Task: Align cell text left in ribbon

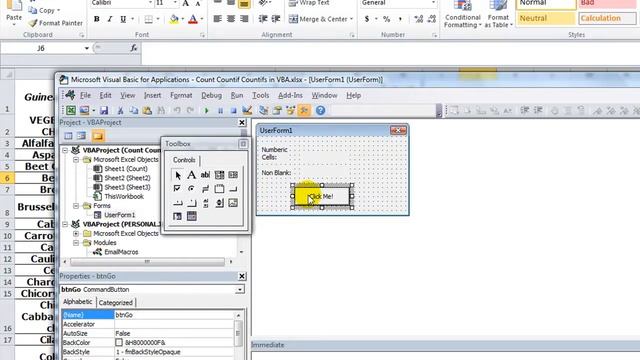Action: (218, 19)
